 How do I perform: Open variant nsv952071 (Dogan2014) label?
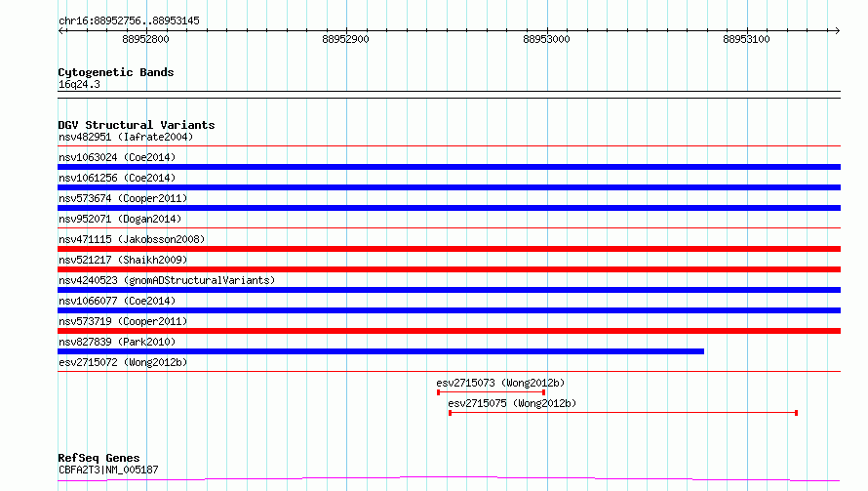120,219
